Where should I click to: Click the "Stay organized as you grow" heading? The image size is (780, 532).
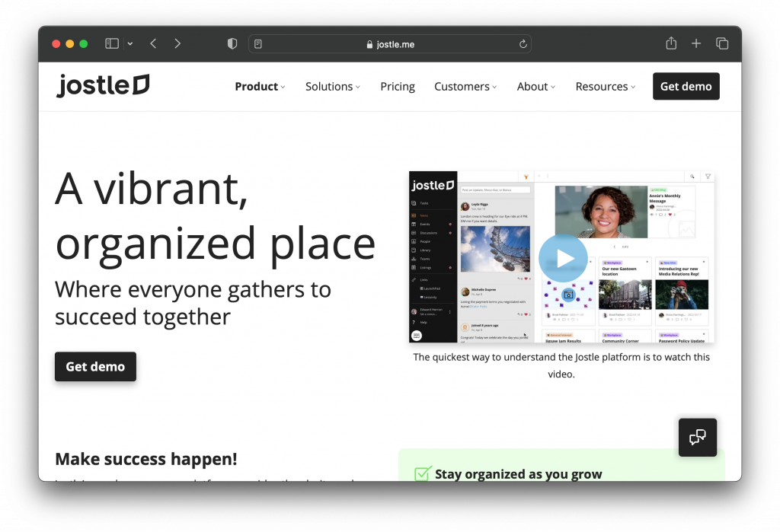[x=518, y=474]
